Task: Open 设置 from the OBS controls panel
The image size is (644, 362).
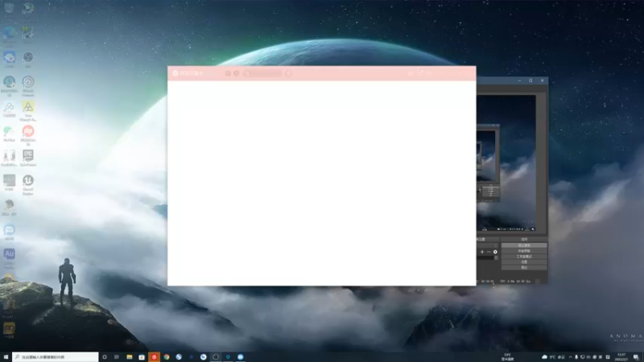Action: (x=524, y=262)
